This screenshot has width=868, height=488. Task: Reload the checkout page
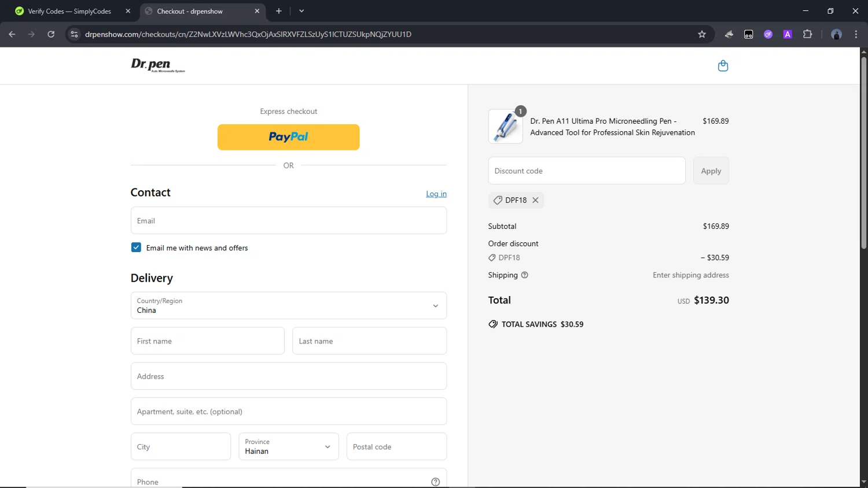pos(51,34)
